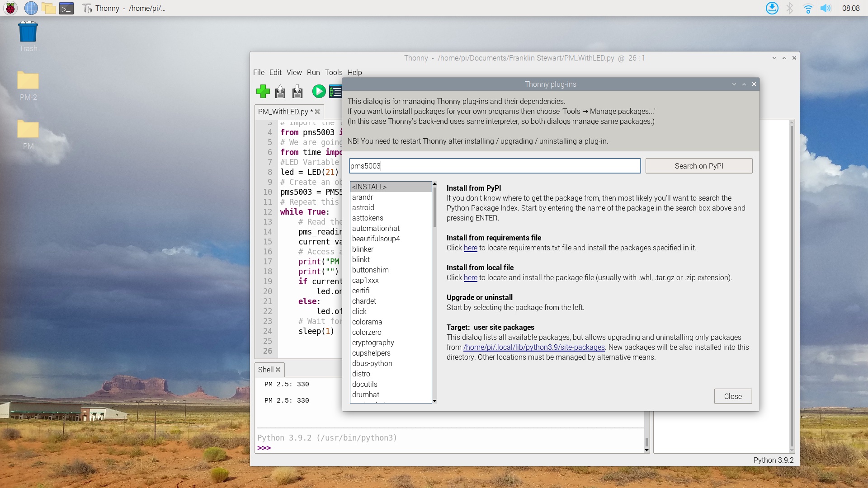
Task: Select distro in the package list
Action: [391, 374]
